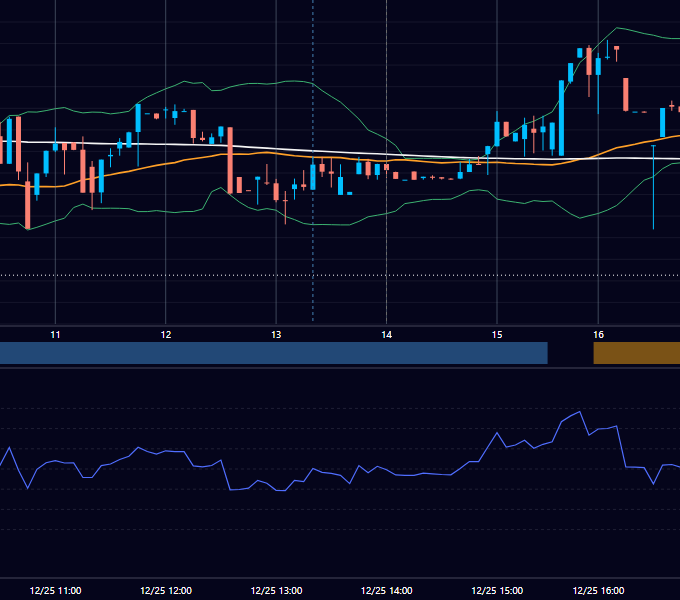The height and width of the screenshot is (600, 680).
Task: Click the oscillator peak near 16:00
Action: (580, 412)
